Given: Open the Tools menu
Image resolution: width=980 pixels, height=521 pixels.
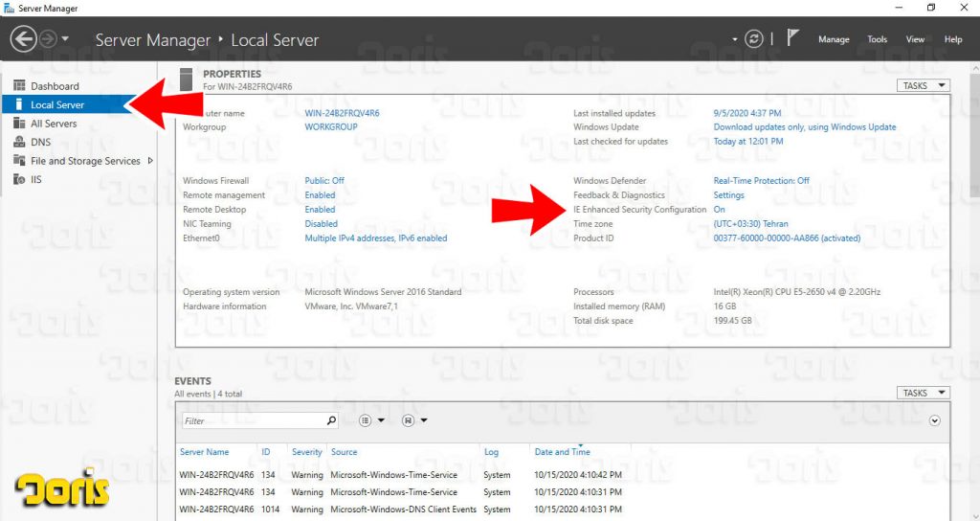Looking at the screenshot, I should point(877,38).
